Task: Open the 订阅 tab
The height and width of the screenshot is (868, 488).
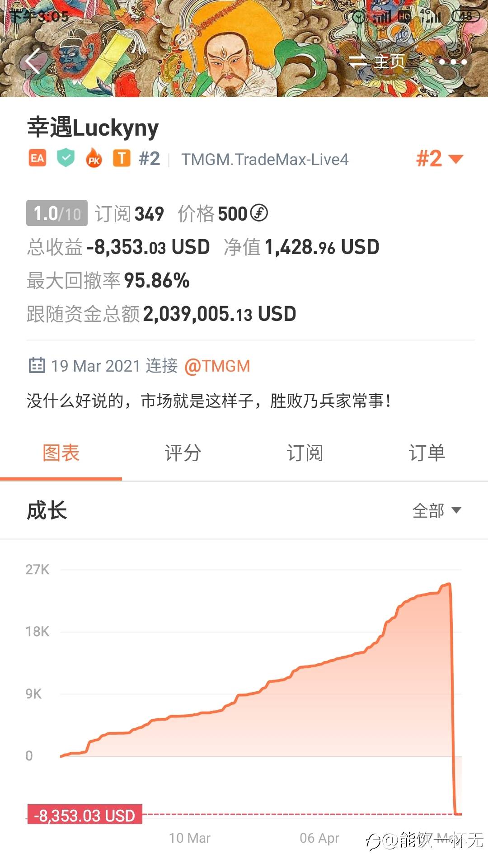Action: [305, 453]
